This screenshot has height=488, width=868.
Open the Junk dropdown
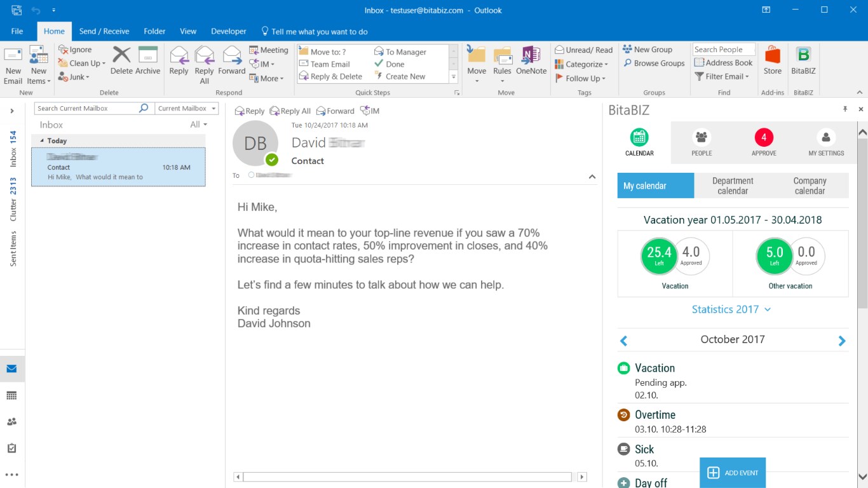(x=74, y=77)
